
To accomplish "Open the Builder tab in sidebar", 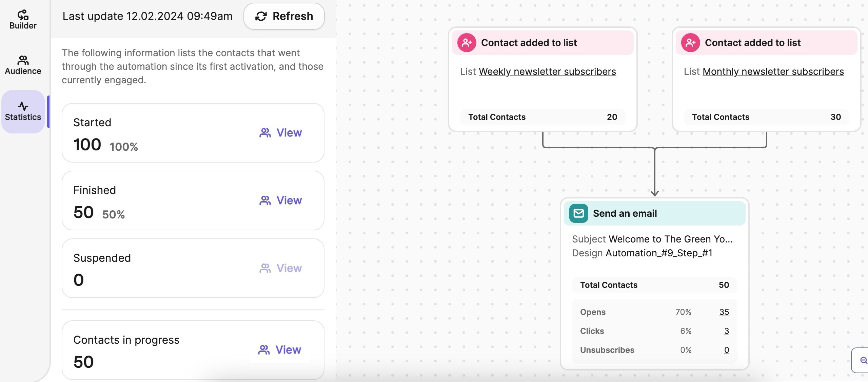I will [x=23, y=20].
